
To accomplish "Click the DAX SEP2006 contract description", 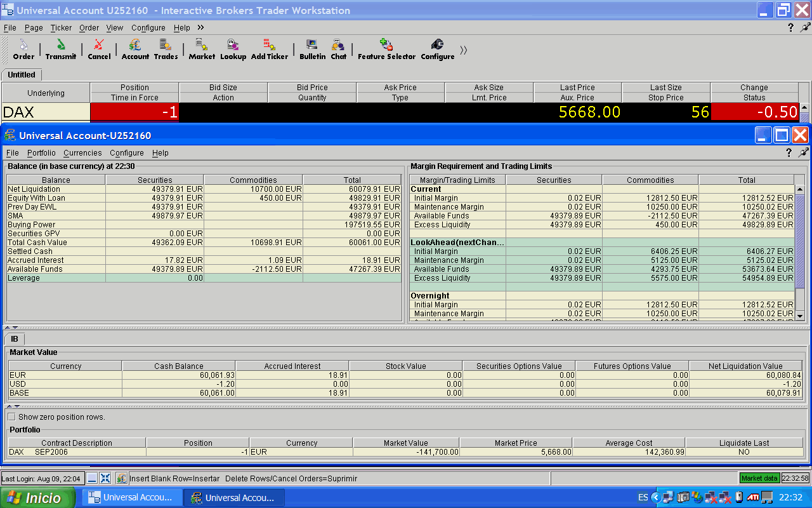I will tap(77, 452).
